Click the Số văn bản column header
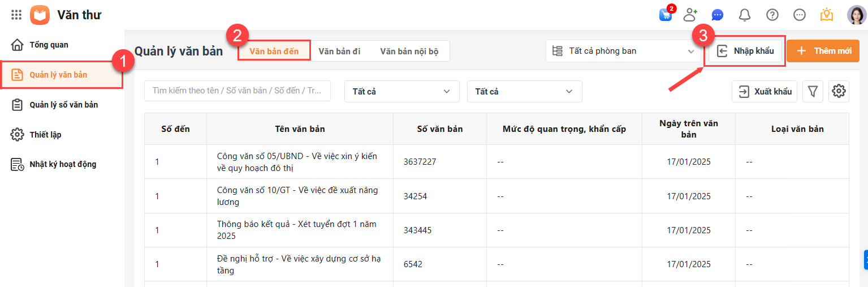 point(440,129)
